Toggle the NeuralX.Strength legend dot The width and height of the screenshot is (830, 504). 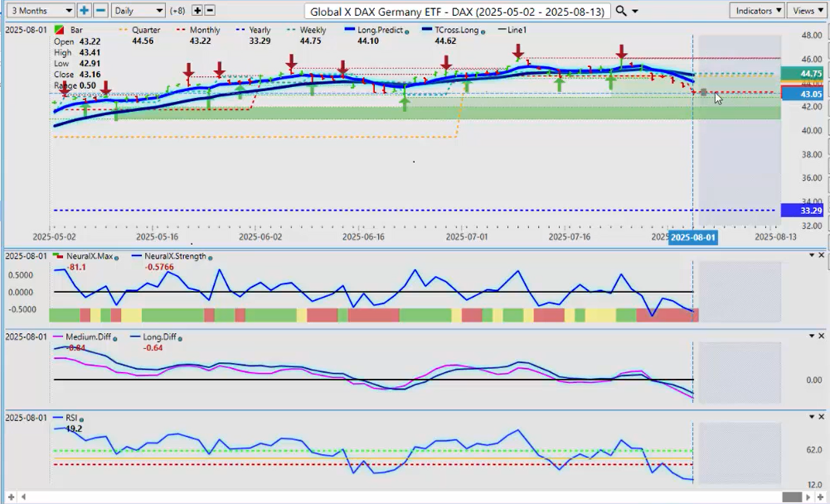pos(210,257)
